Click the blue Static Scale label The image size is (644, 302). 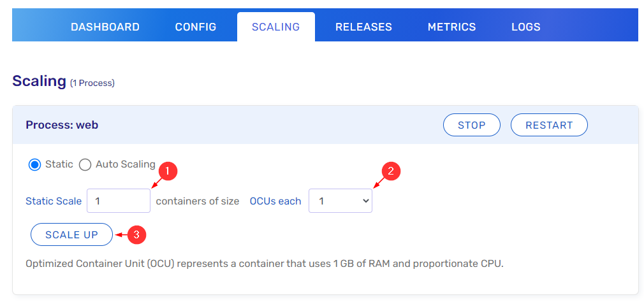(54, 201)
